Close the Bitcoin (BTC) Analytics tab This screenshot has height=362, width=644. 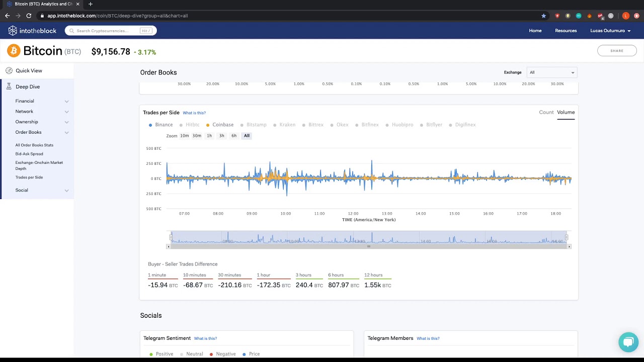click(77, 4)
